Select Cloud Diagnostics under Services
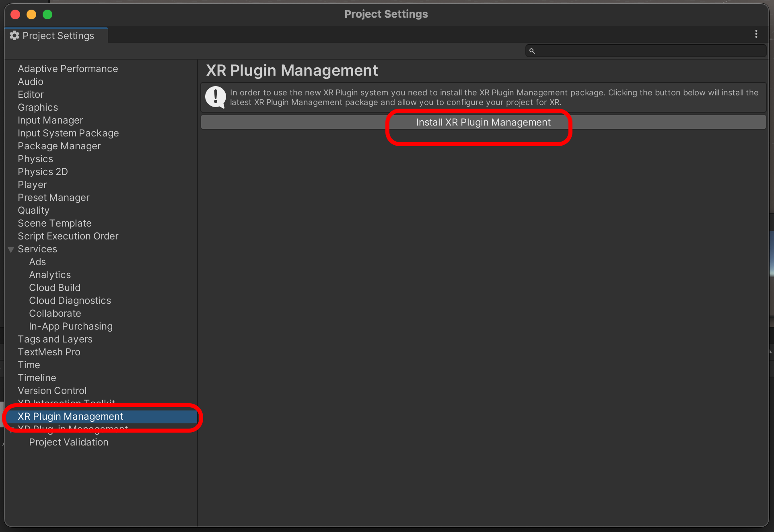The height and width of the screenshot is (532, 774). [70, 301]
